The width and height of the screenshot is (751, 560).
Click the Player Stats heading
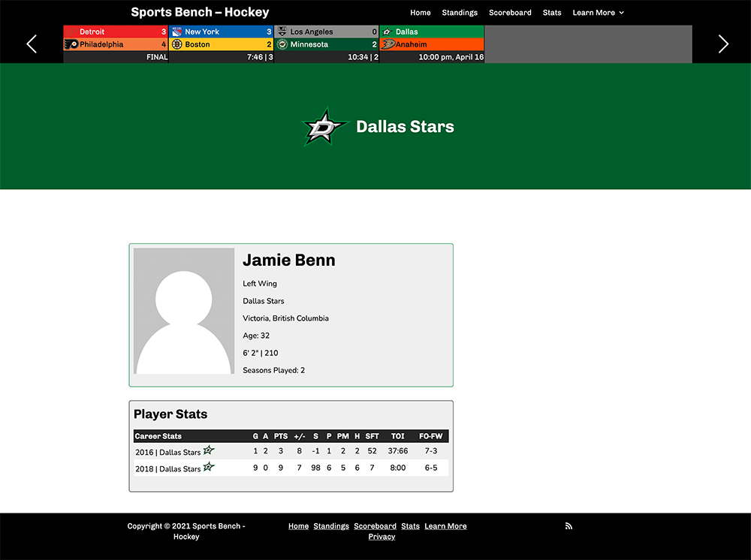tap(170, 414)
